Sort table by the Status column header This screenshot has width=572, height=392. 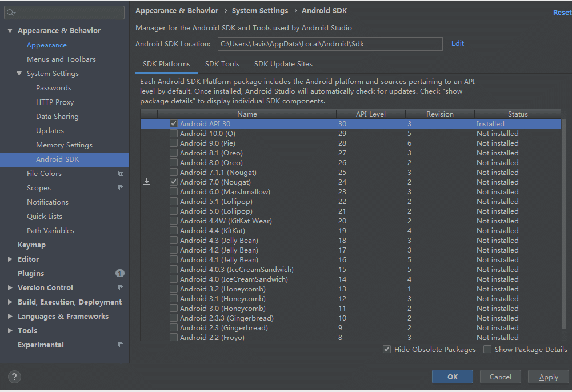pyautogui.click(x=518, y=114)
